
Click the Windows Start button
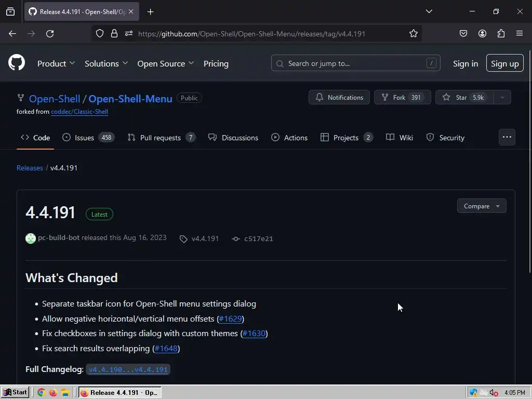15,392
